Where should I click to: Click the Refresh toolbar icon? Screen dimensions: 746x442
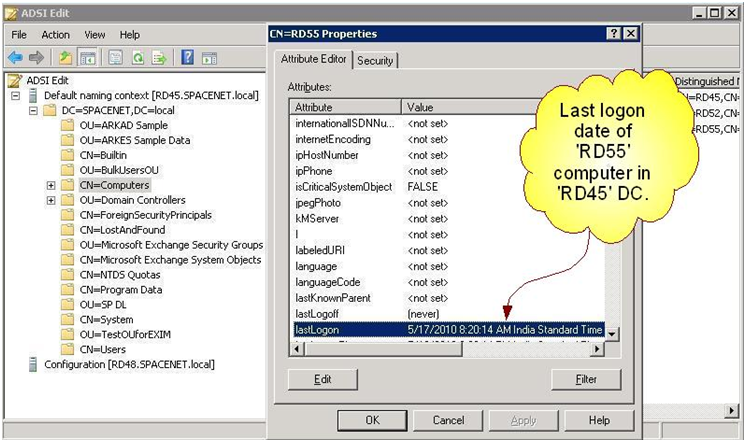[136, 58]
